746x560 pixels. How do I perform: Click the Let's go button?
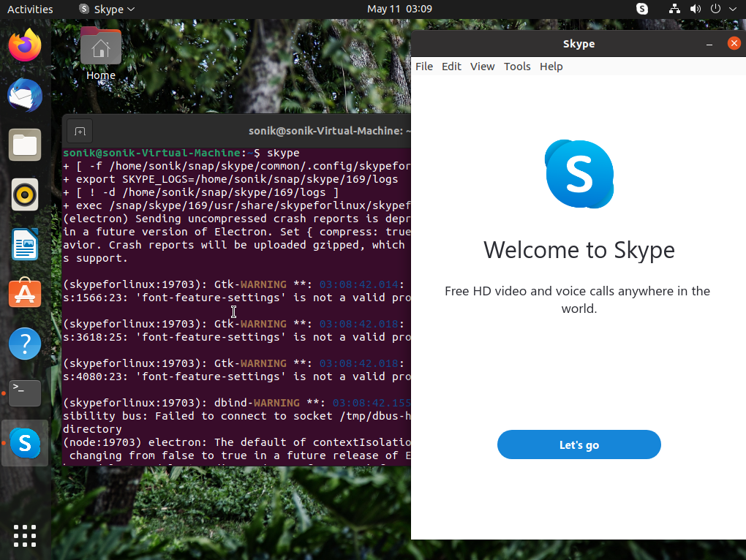click(x=579, y=444)
